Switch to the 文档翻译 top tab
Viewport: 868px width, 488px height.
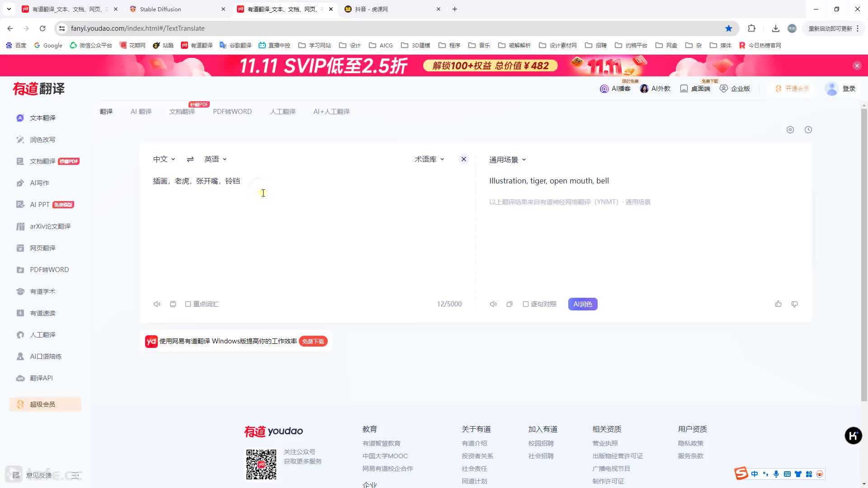pyautogui.click(x=182, y=112)
